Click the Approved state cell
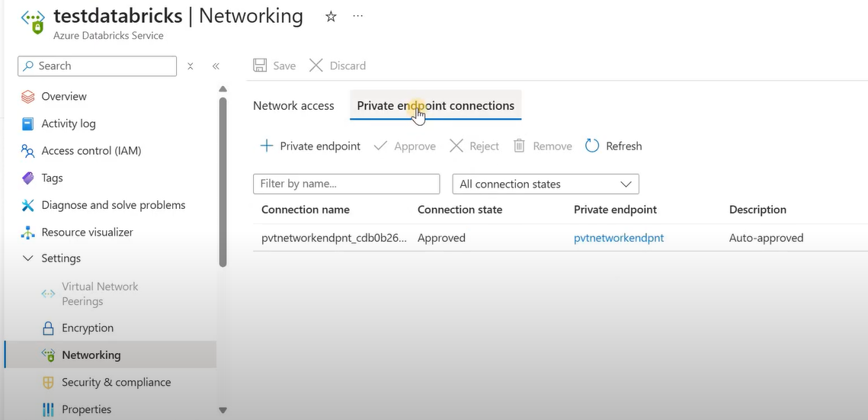Viewport: 868px width, 420px height. [x=441, y=238]
